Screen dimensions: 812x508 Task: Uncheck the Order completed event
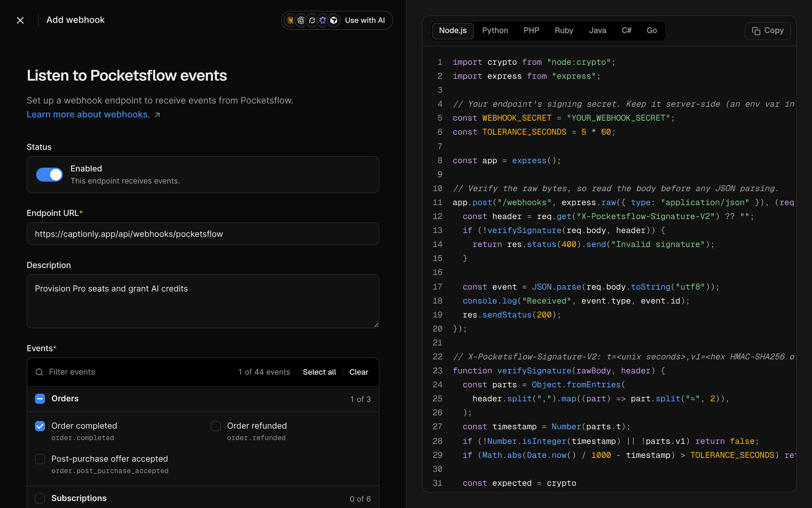(40, 426)
